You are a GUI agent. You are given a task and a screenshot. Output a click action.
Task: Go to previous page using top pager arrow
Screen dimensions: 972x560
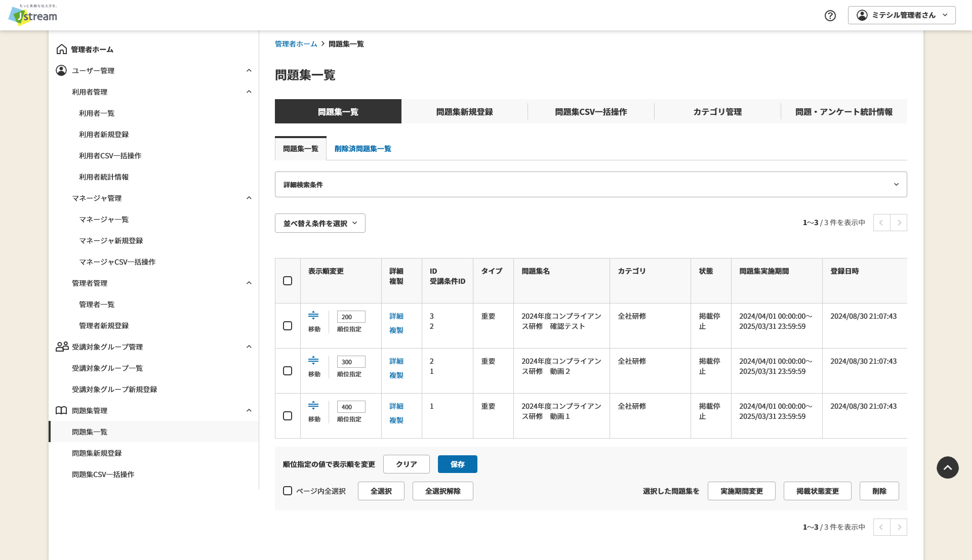pyautogui.click(x=881, y=223)
